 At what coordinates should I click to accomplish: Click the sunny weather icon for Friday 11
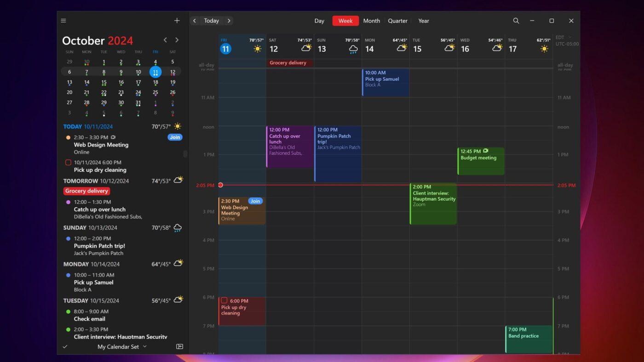click(x=258, y=49)
